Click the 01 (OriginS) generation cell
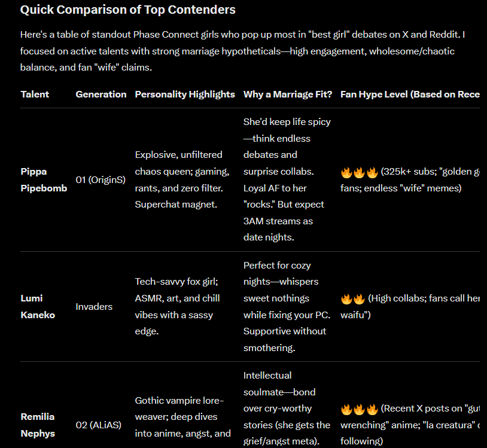The image size is (487, 448). point(101,180)
